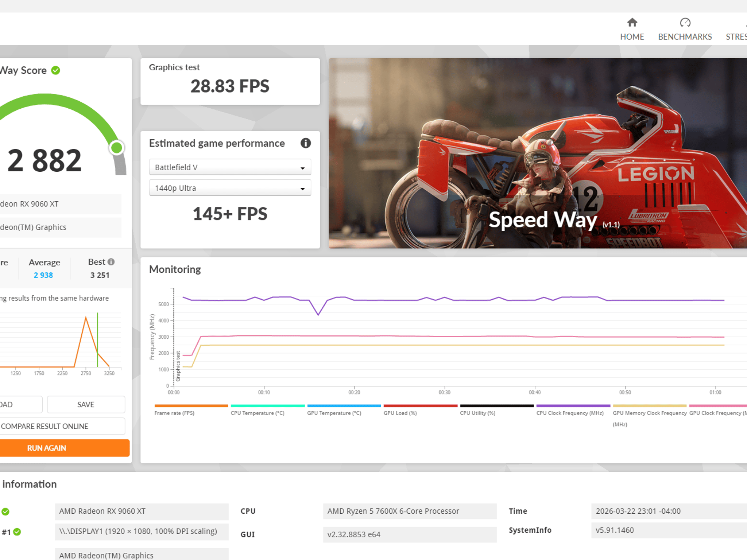Viewport: 747px width, 560px height.
Task: Click the green knob on score gauge
Action: coord(117,148)
